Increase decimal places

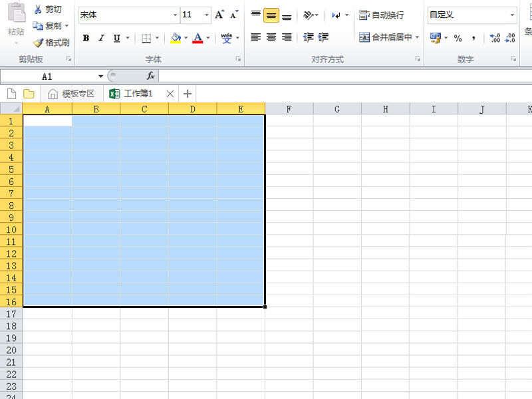[495, 38]
